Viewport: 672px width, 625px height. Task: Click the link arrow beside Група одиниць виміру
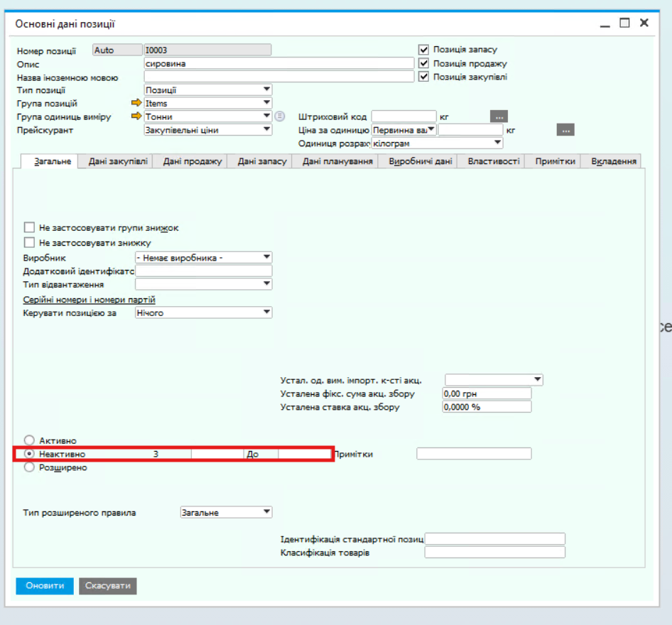click(x=137, y=116)
